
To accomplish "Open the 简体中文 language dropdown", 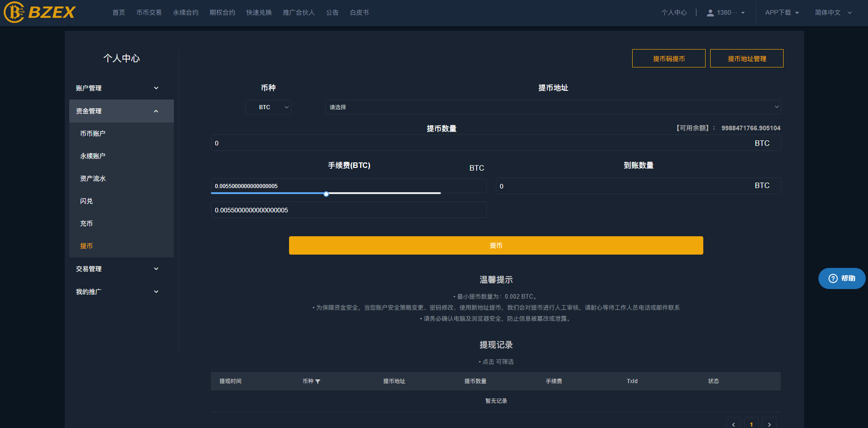I will point(833,13).
